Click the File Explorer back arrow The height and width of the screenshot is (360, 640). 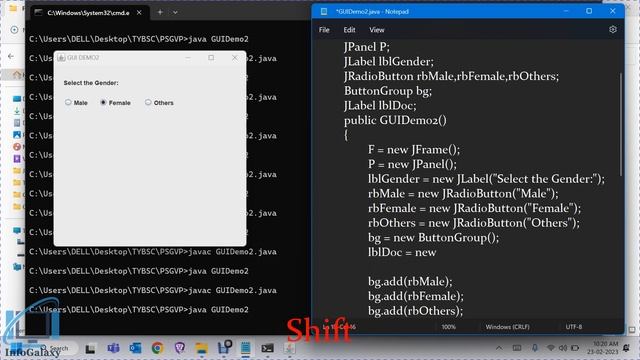coord(11,56)
